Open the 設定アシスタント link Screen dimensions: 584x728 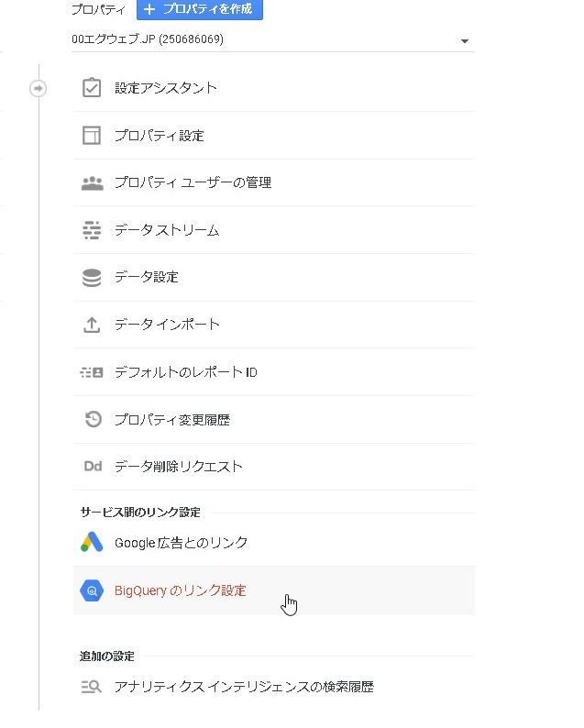166,88
